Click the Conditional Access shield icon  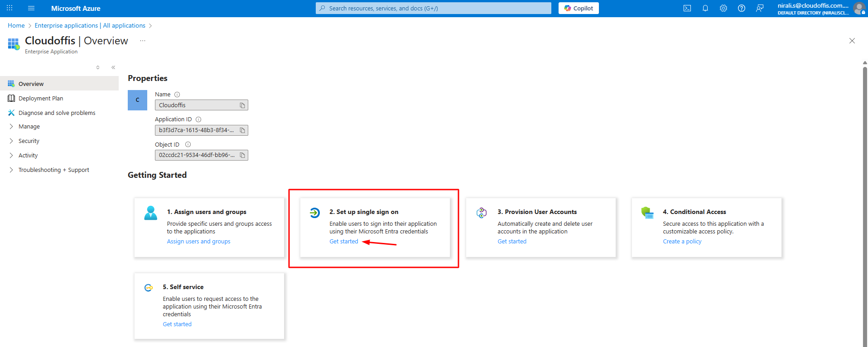click(647, 212)
